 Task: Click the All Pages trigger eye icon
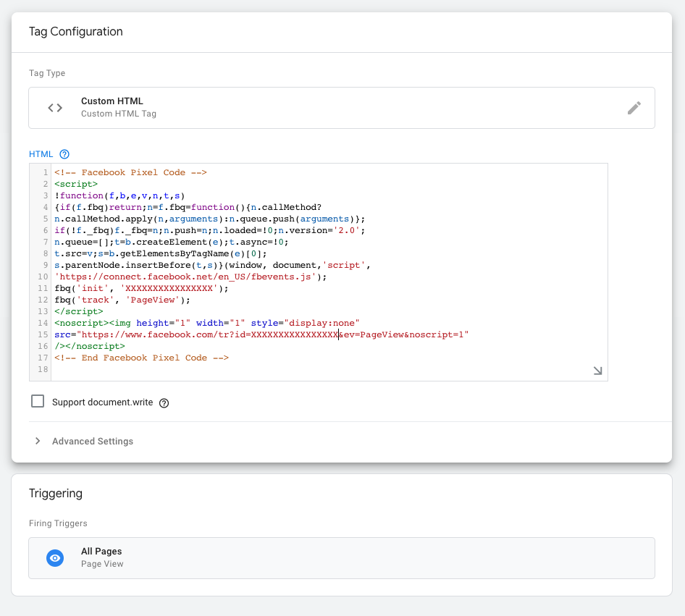click(55, 558)
